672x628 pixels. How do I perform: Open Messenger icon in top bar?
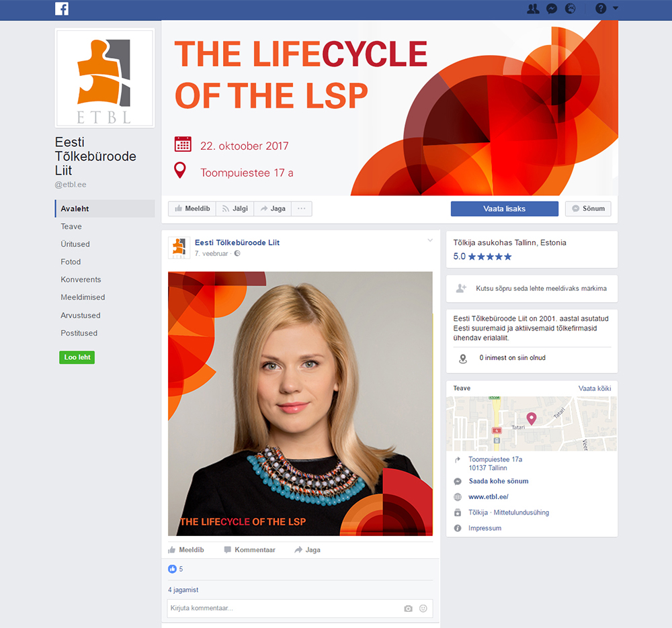coord(552,9)
